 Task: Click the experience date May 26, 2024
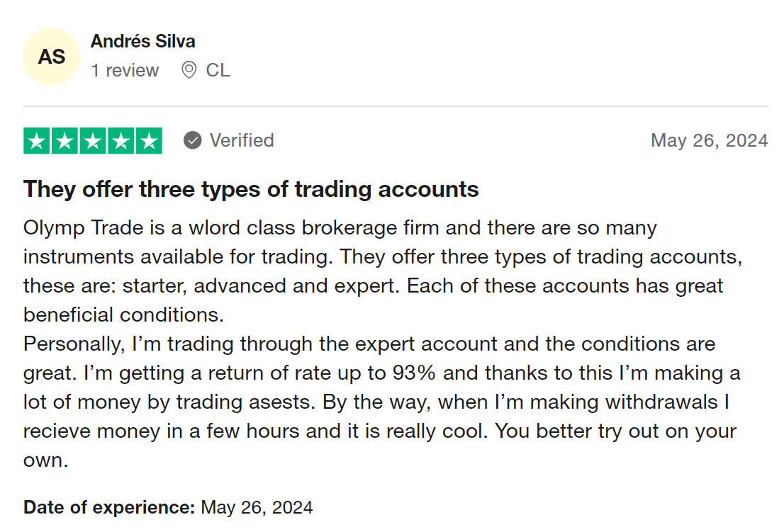[257, 507]
